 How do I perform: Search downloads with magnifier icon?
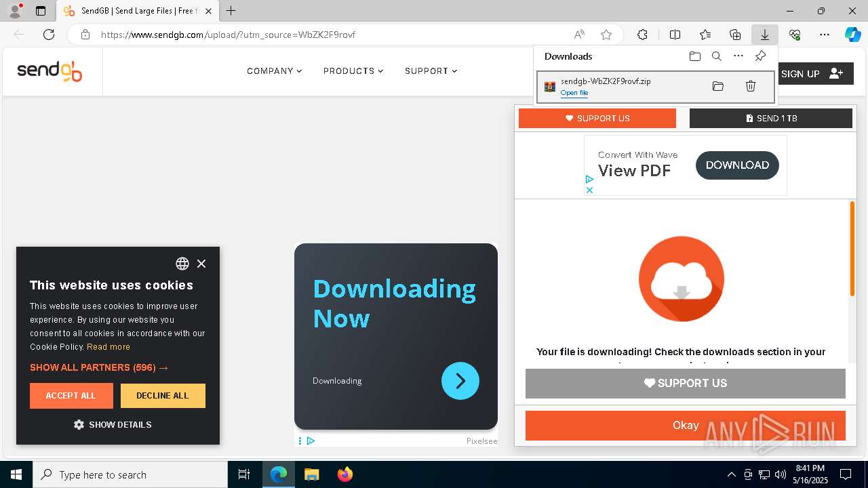click(717, 56)
